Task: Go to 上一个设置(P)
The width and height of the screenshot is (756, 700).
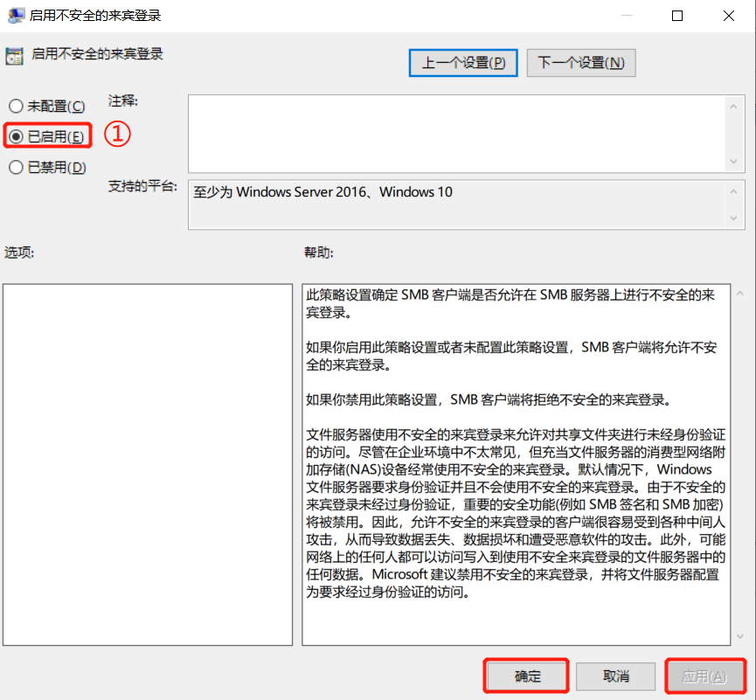Action: click(x=463, y=63)
